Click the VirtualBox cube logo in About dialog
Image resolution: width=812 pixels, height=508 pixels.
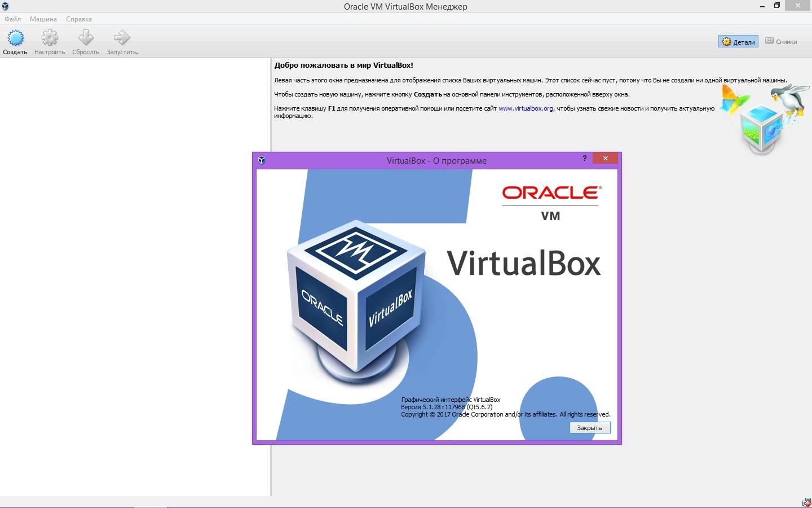tap(356, 302)
